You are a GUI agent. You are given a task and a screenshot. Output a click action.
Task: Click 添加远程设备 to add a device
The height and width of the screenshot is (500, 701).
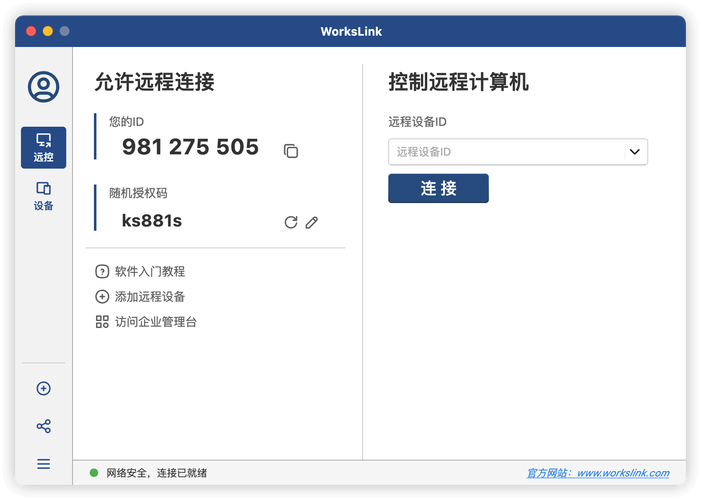(x=149, y=297)
